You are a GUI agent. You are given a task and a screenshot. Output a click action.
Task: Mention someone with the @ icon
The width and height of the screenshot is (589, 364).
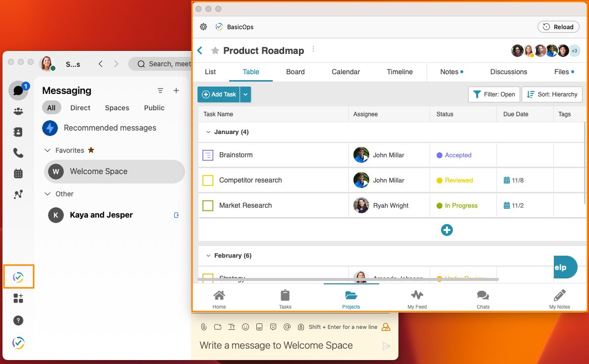(287, 327)
